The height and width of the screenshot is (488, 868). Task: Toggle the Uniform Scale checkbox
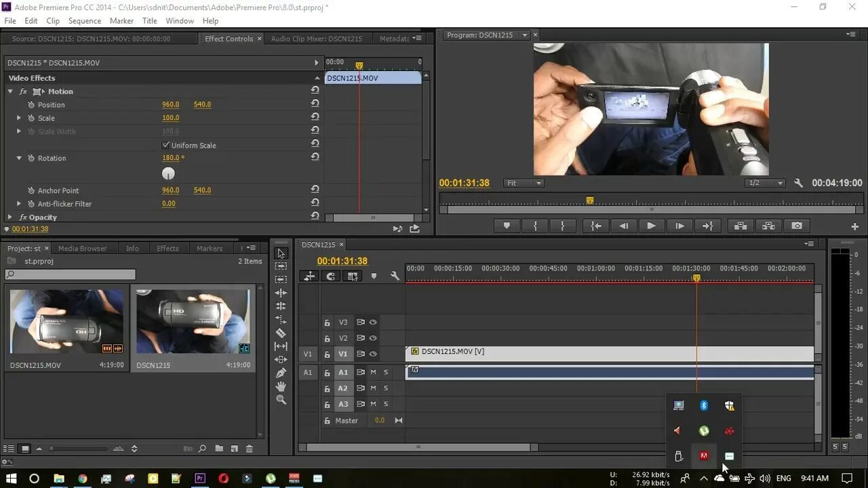tap(165, 145)
